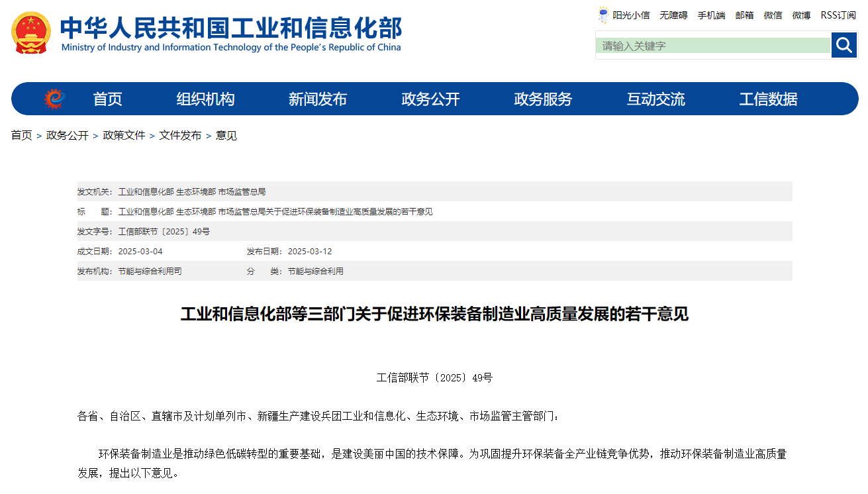This screenshot has width=868, height=494.
Task: Click the centered document number under the headline
Action: pyautogui.click(x=434, y=378)
